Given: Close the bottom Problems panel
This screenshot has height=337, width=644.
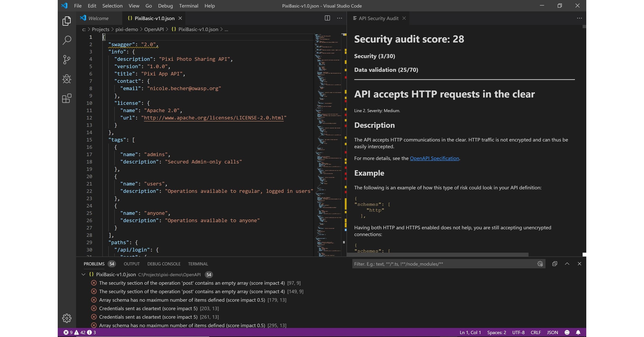Looking at the screenshot, I should (580, 264).
